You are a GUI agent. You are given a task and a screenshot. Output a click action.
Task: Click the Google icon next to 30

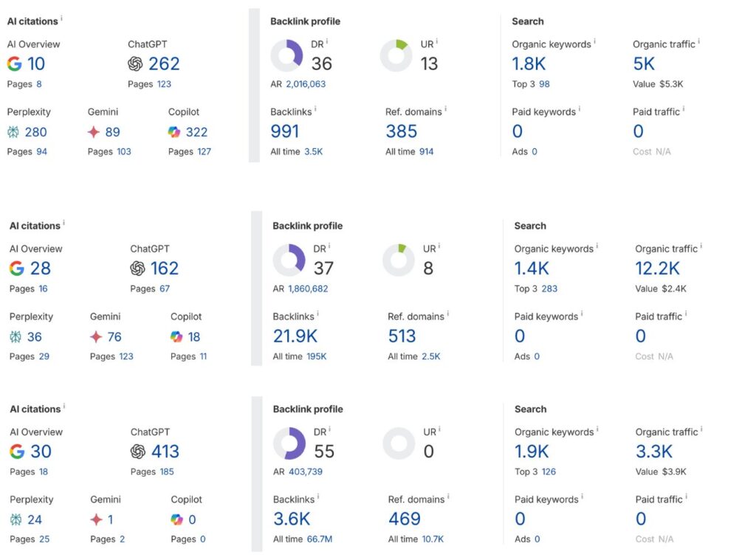coord(17,452)
